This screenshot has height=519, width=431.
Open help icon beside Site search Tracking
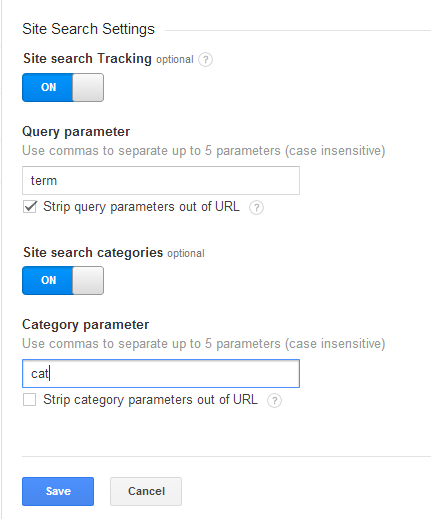tap(205, 60)
